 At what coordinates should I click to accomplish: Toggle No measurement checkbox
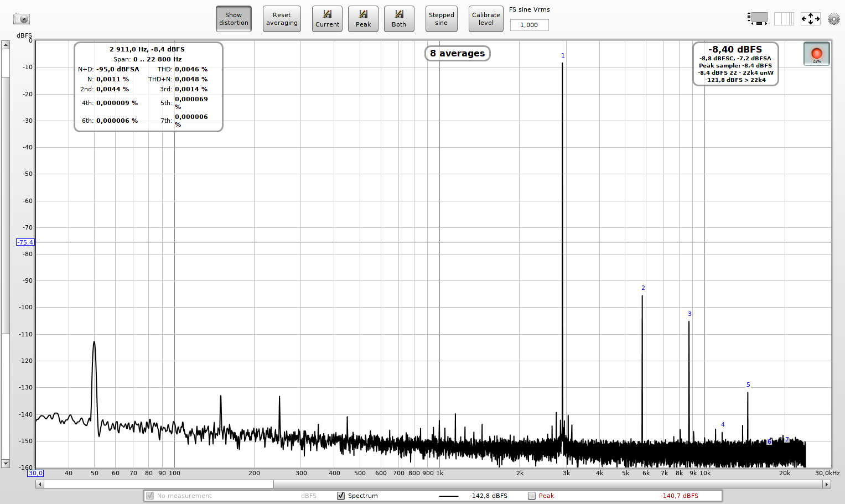(x=150, y=496)
